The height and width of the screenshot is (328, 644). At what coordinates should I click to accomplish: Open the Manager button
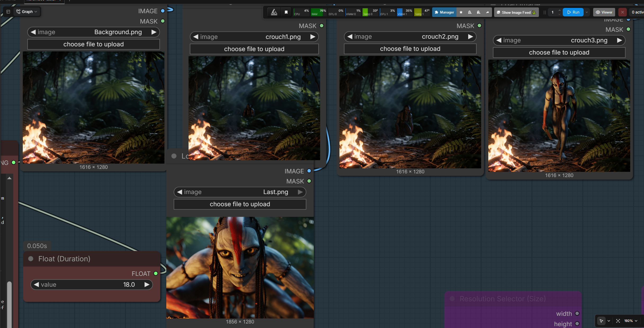444,12
